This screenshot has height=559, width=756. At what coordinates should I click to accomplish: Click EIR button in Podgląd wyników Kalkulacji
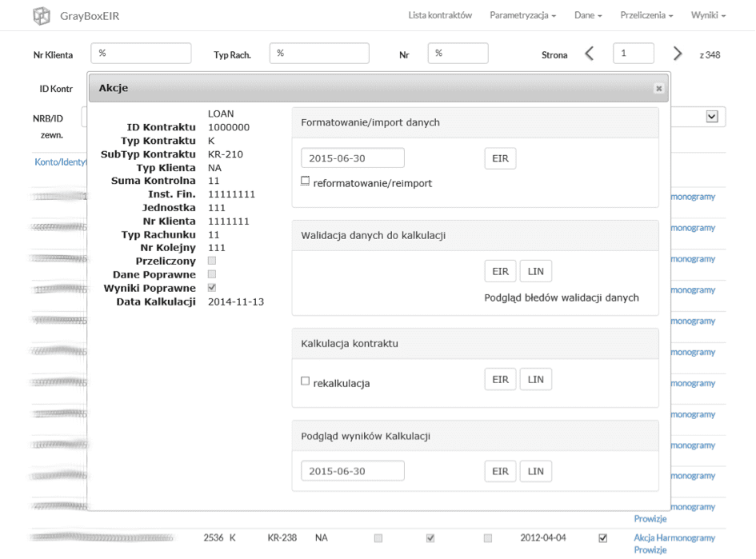[x=500, y=471]
